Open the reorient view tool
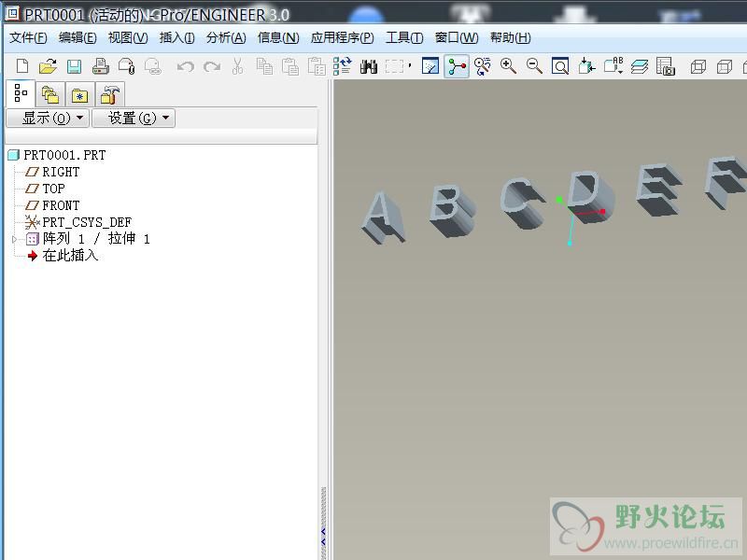The height and width of the screenshot is (560, 747). point(586,66)
